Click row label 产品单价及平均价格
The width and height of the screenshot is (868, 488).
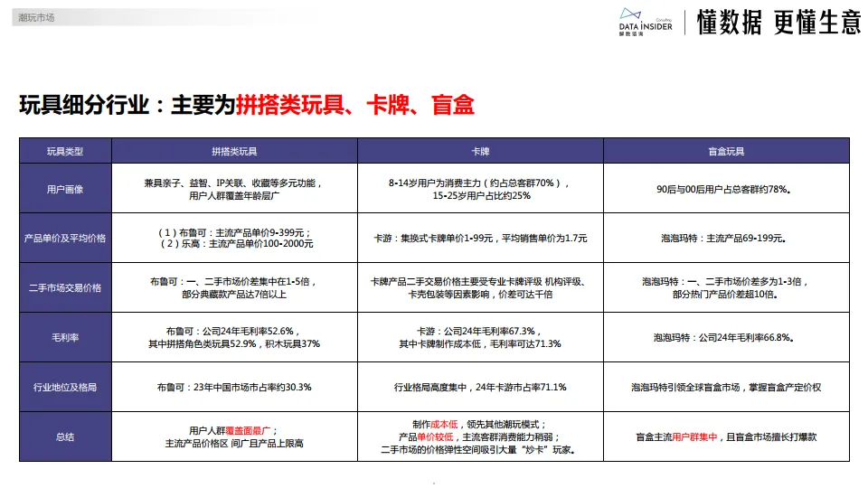tap(65, 238)
